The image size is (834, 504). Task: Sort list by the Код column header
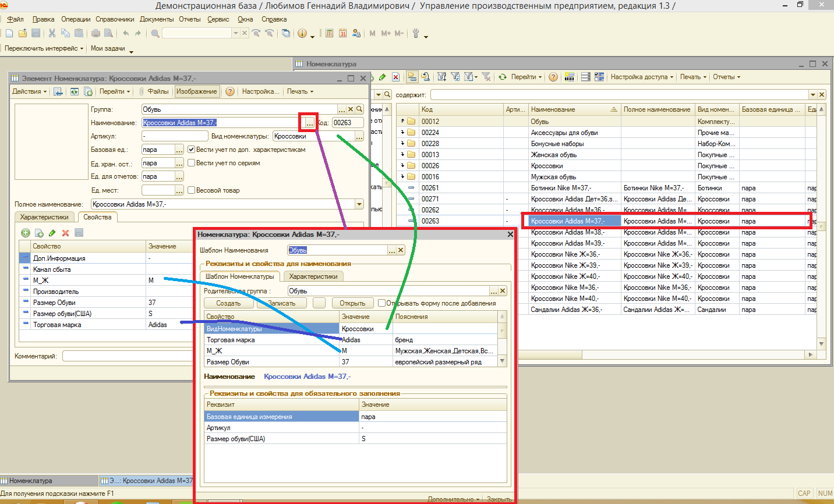click(461, 109)
